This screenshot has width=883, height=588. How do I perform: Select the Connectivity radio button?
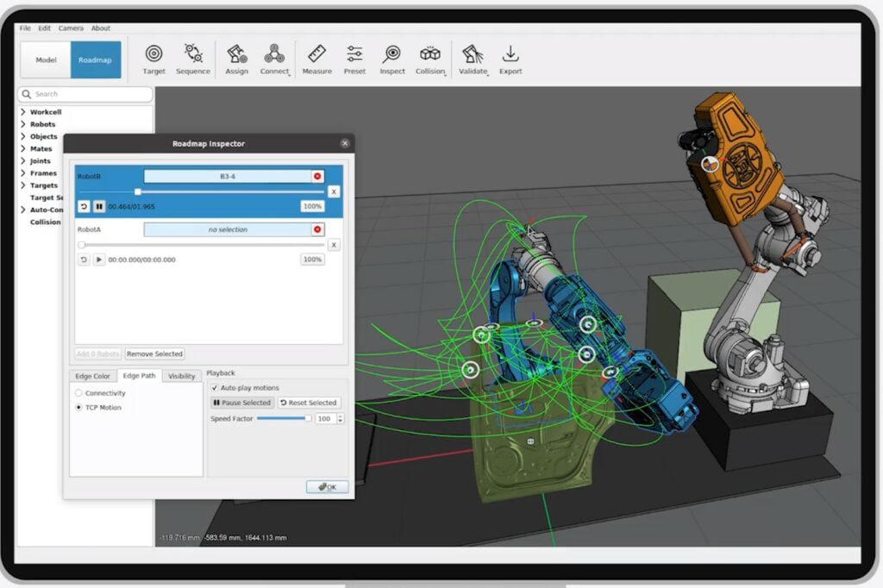tap(78, 393)
